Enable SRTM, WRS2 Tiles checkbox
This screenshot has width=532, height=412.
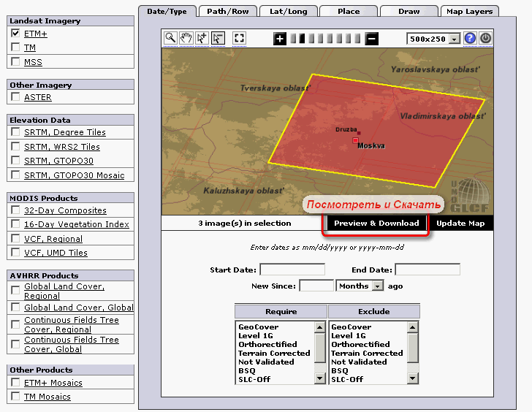coord(15,146)
